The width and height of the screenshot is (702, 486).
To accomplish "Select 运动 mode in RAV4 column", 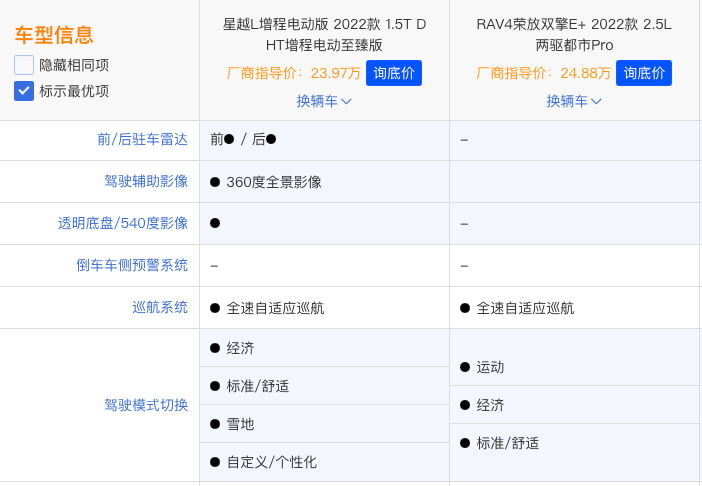I will point(490,367).
